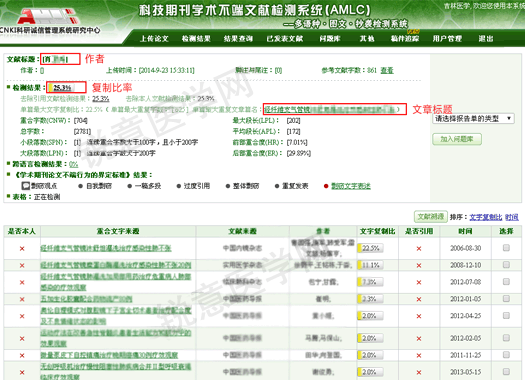Image resolution: width=525 pixels, height=380 pixels.
Task: Click 是否引用 red X for 2012-01-05 row
Action: [x=419, y=299]
